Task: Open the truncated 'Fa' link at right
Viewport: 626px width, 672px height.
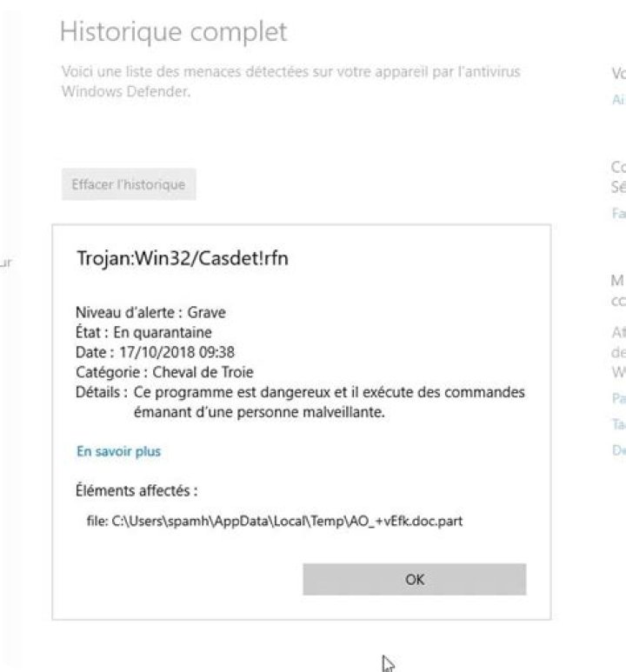Action: click(617, 212)
